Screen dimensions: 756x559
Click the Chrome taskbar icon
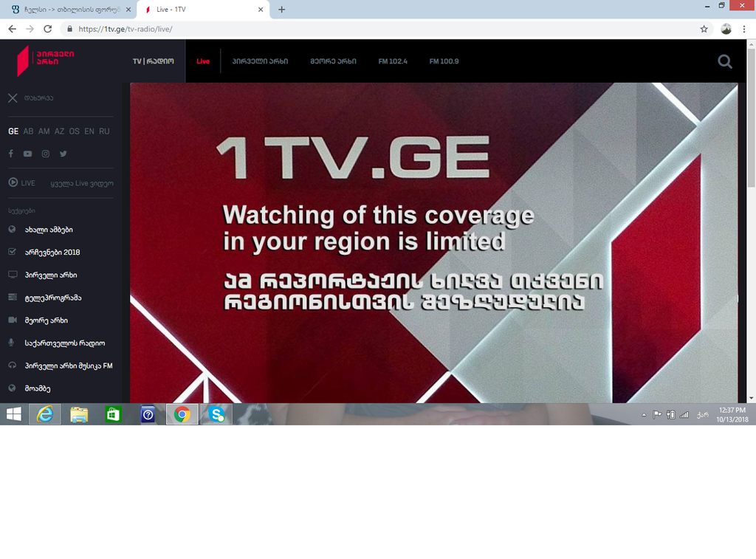point(182,414)
